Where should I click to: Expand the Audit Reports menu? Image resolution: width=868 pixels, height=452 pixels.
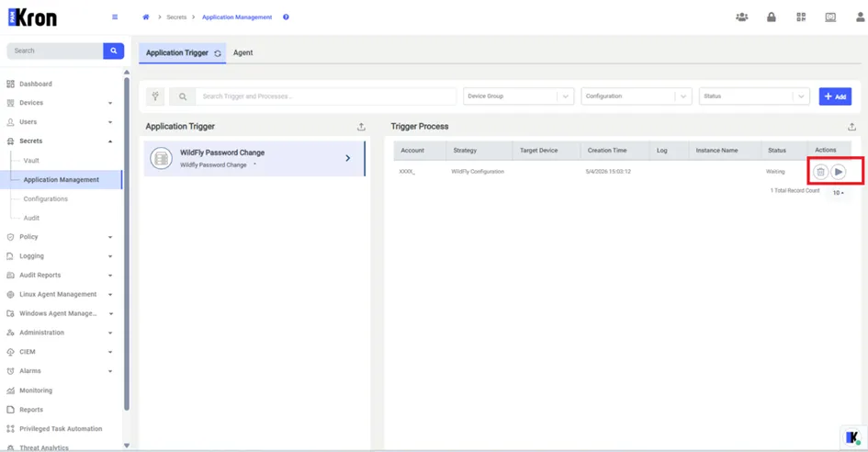tap(61, 276)
